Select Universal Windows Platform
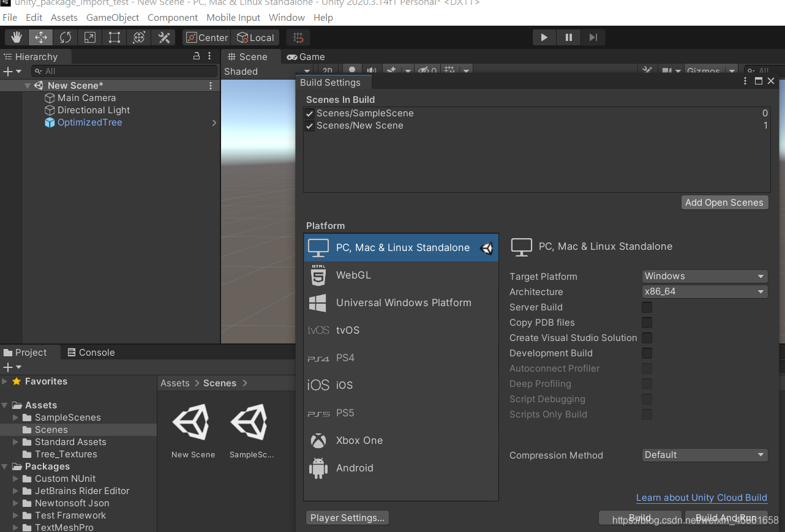 [401, 302]
